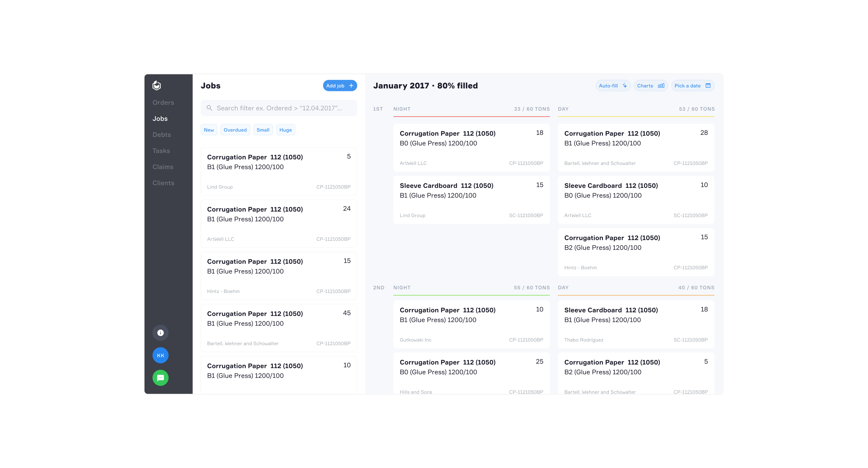Click the Auto-fill sparkle icon
The width and height of the screenshot is (868, 468).
click(625, 86)
